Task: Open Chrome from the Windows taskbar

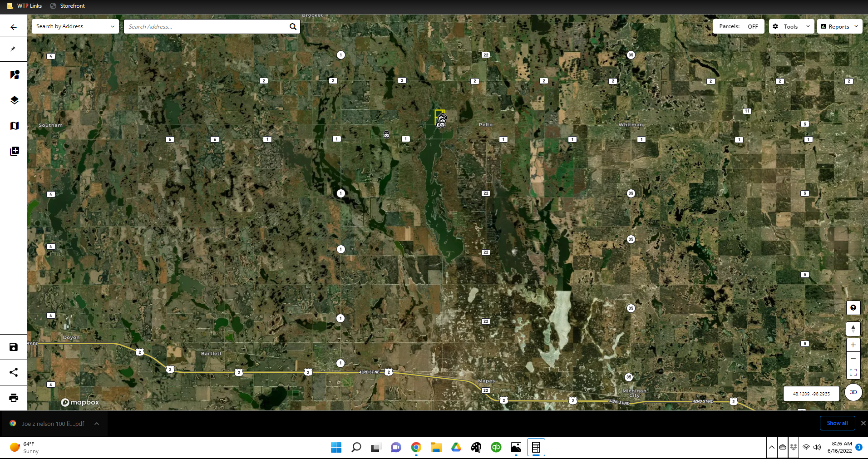Action: (x=416, y=448)
